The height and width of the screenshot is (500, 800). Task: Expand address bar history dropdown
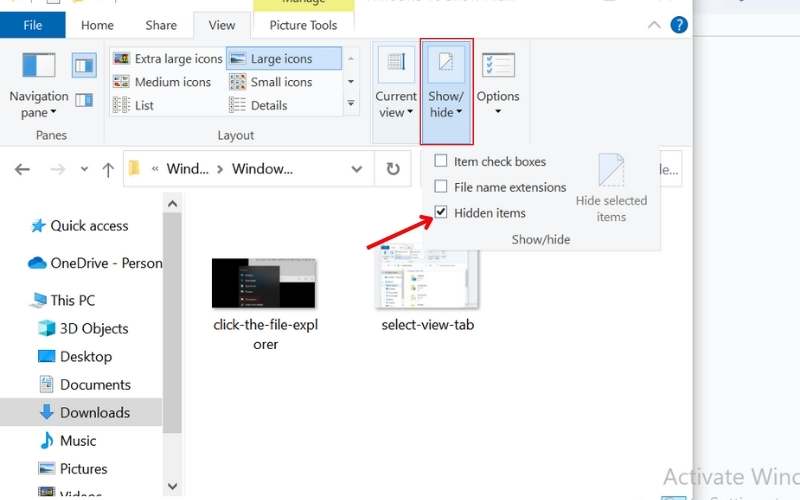click(x=357, y=169)
